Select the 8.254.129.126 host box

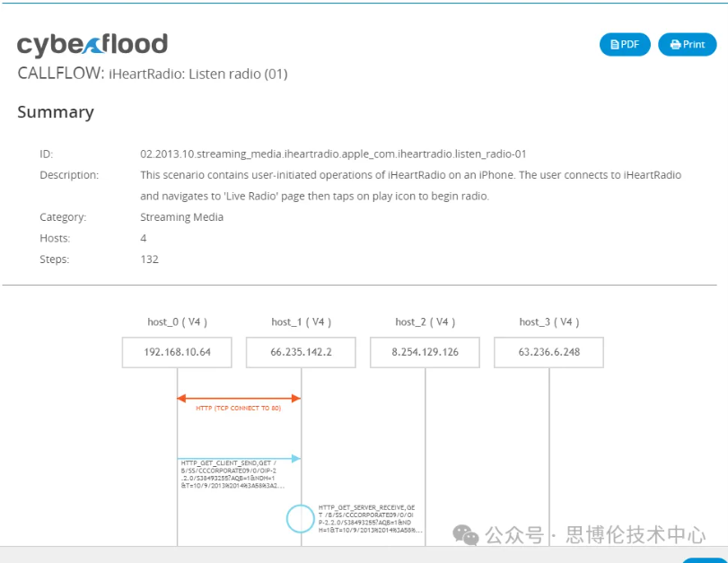pyautogui.click(x=425, y=352)
